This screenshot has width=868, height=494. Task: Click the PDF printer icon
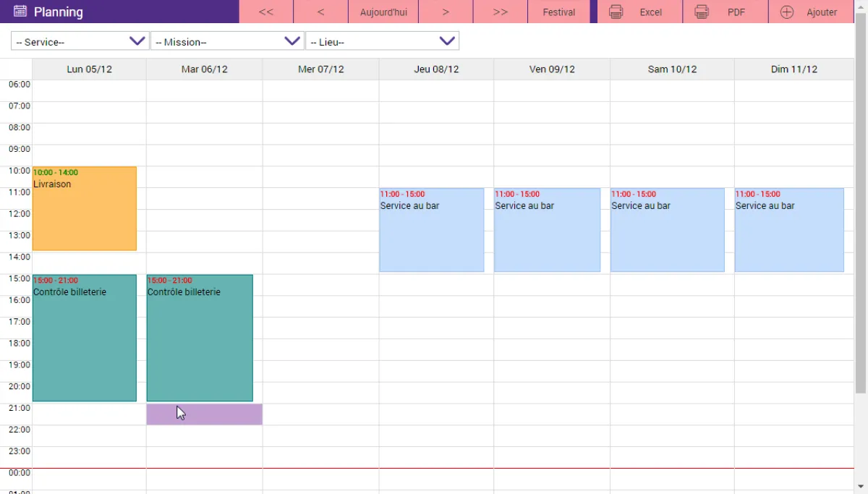(702, 12)
